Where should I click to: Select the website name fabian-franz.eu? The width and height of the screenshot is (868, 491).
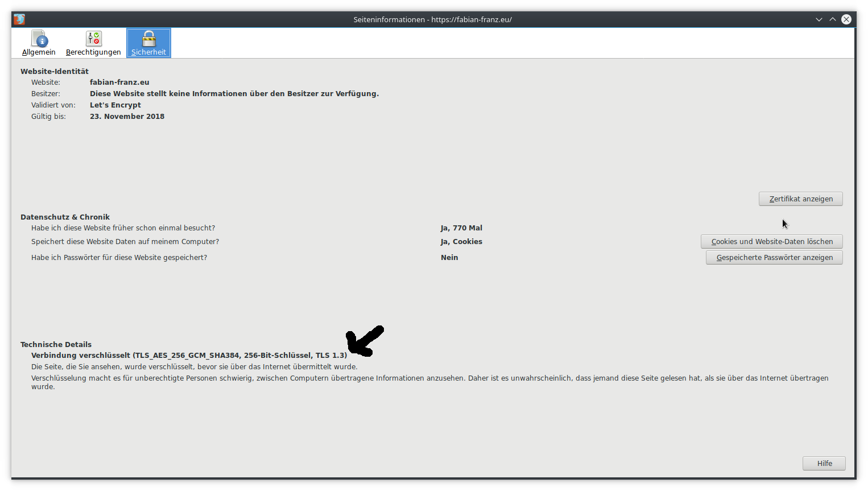(x=119, y=82)
